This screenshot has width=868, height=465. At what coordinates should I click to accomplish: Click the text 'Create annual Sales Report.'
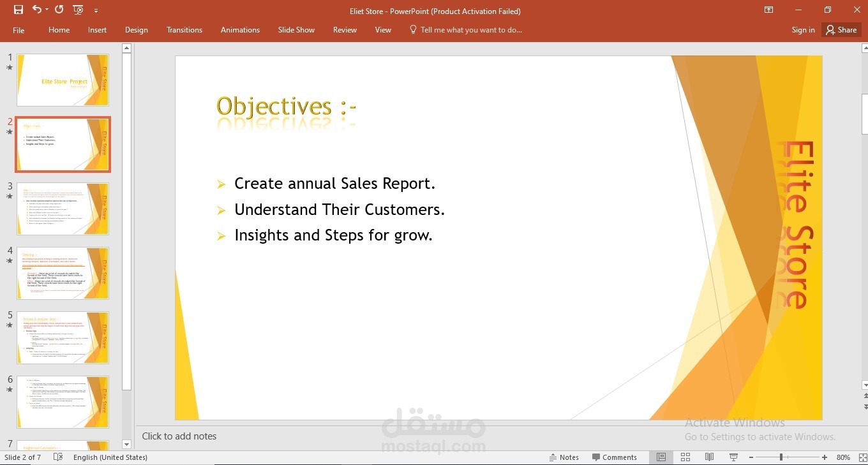[x=334, y=184]
